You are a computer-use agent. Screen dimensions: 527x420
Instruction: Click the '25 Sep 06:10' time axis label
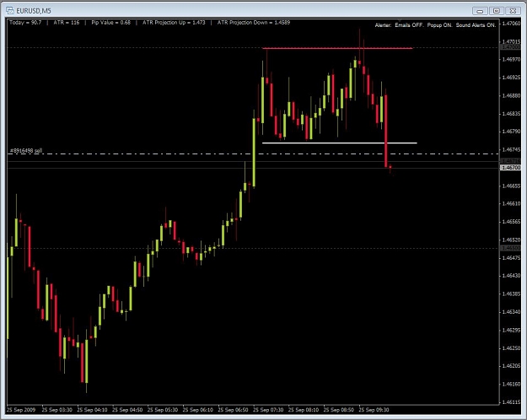point(198,410)
